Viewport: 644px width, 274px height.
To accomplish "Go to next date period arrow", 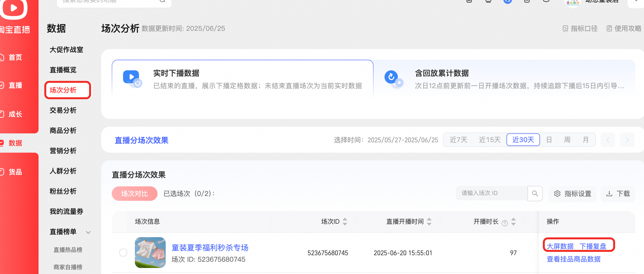I will 627,140.
